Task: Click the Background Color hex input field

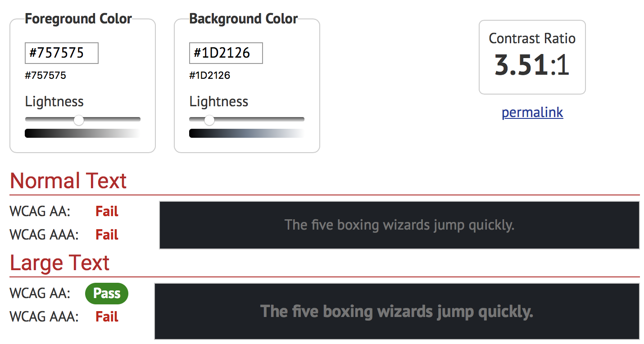Action: tap(226, 53)
